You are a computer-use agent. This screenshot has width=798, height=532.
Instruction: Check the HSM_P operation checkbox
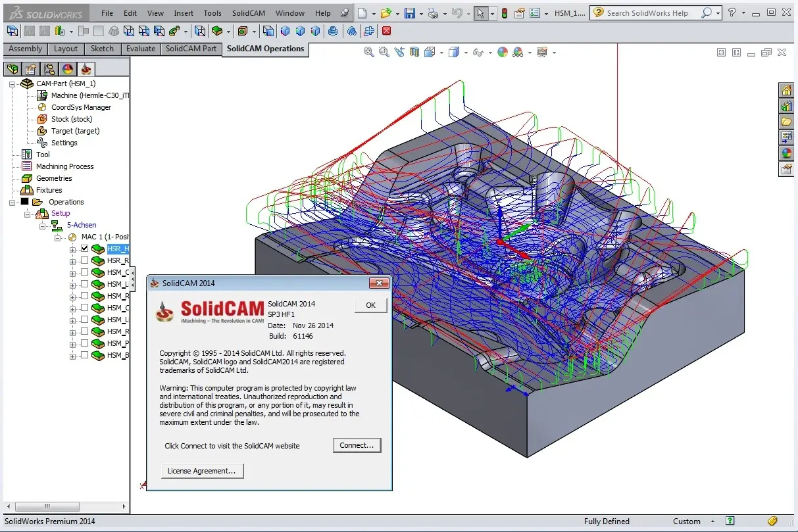coord(84,343)
